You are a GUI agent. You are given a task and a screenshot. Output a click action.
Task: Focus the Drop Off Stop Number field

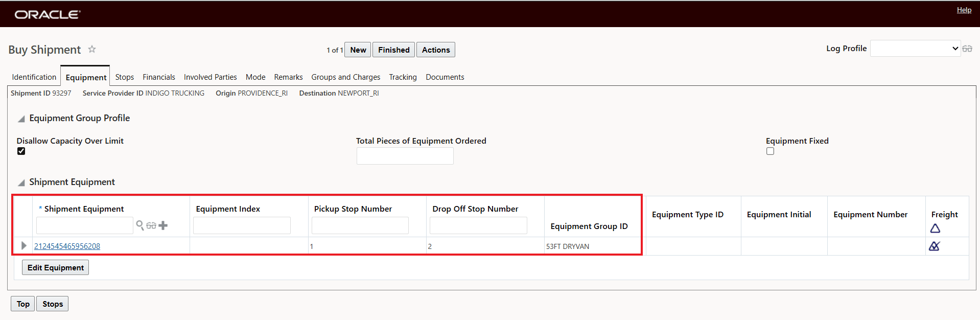[478, 225]
